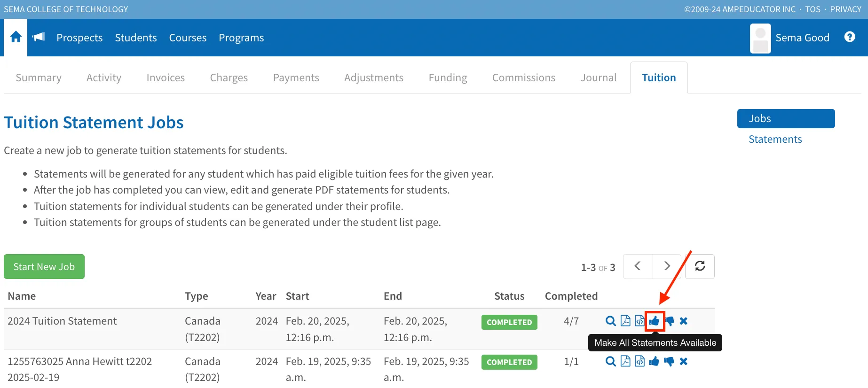Click the Tuition tab

click(x=659, y=78)
